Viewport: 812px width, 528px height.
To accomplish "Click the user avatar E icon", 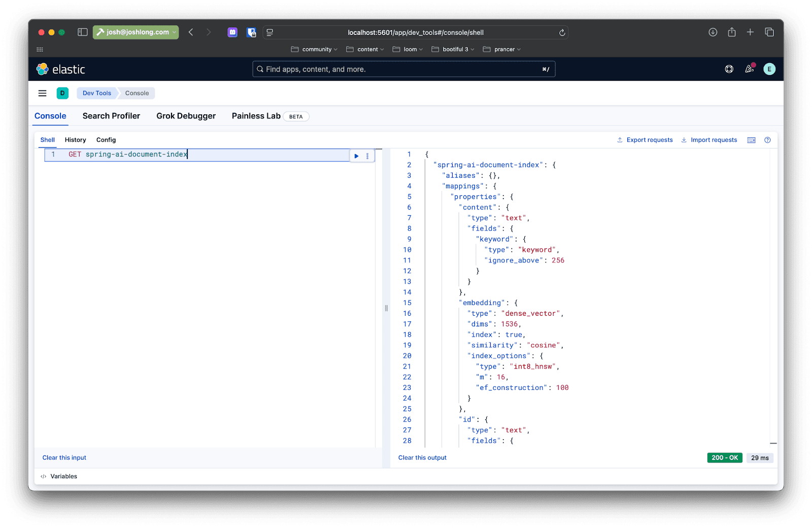I will [x=769, y=69].
